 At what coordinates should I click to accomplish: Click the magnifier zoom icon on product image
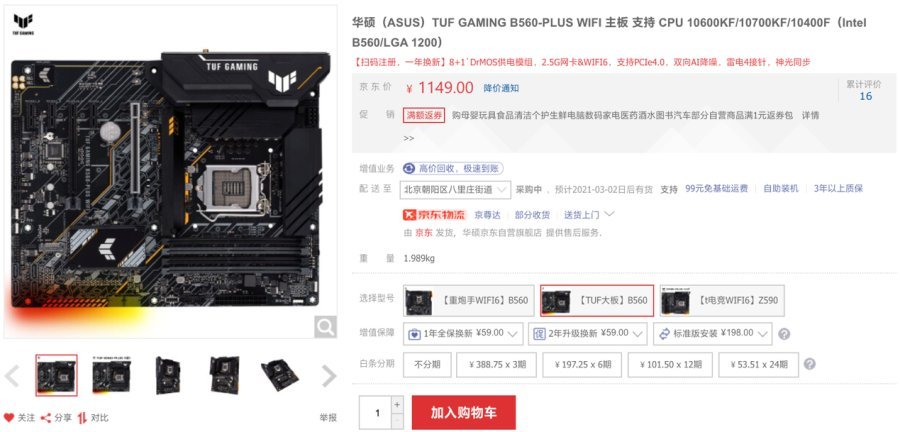click(x=325, y=328)
